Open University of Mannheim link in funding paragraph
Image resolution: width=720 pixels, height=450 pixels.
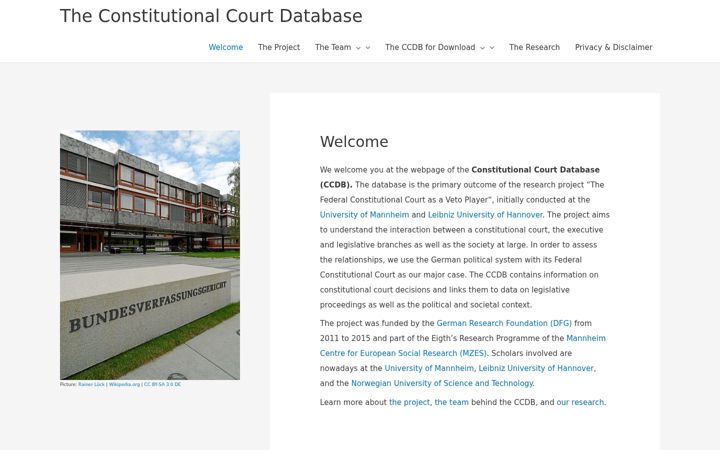click(x=429, y=368)
